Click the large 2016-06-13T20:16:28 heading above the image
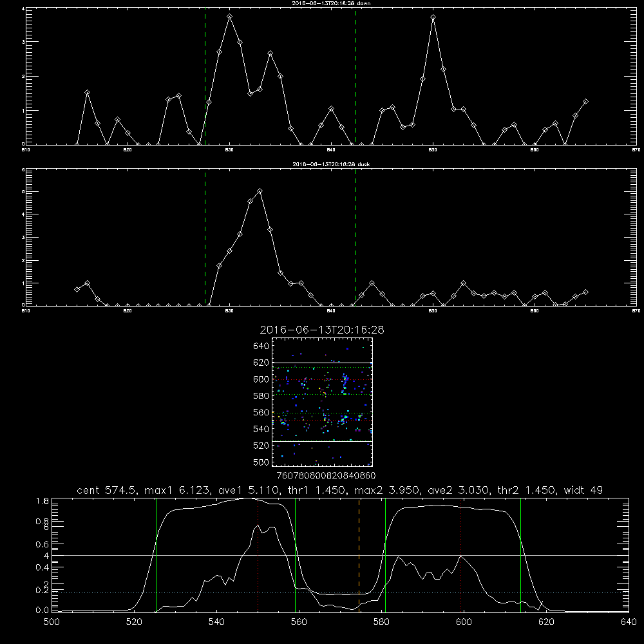The height and width of the screenshot is (644, 644). point(322,330)
